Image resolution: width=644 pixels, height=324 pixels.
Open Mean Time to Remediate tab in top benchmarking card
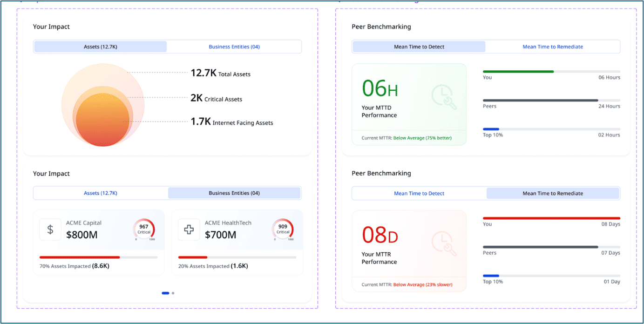click(553, 47)
